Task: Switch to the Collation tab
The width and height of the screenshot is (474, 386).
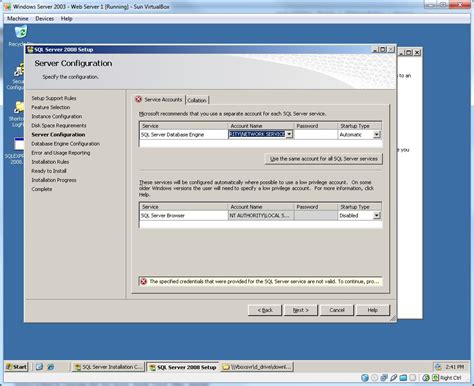Action: click(x=197, y=100)
